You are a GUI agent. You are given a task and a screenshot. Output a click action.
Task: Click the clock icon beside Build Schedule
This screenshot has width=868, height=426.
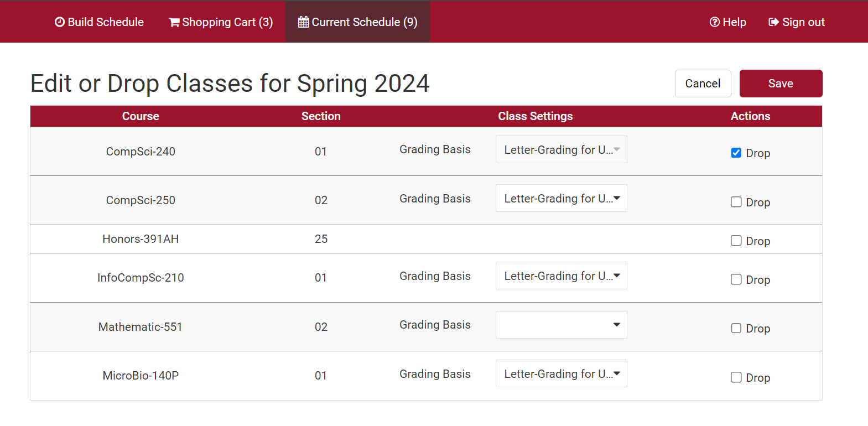pos(60,22)
